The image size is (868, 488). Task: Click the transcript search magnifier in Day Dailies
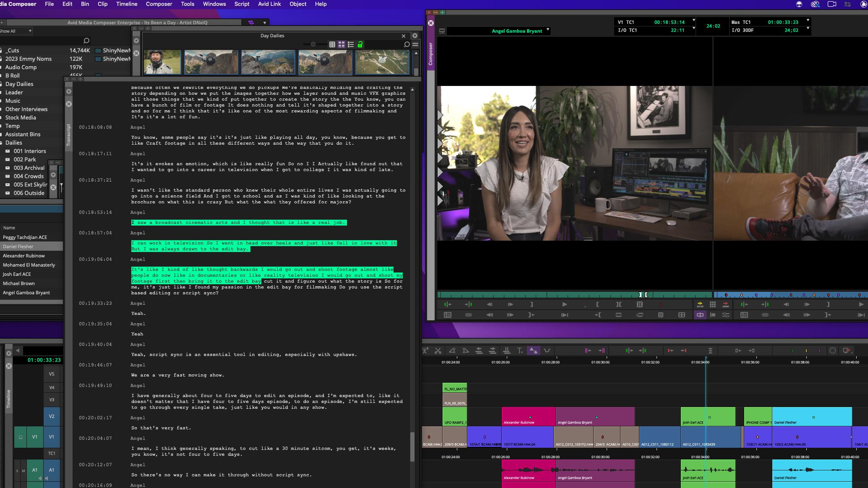coord(406,44)
